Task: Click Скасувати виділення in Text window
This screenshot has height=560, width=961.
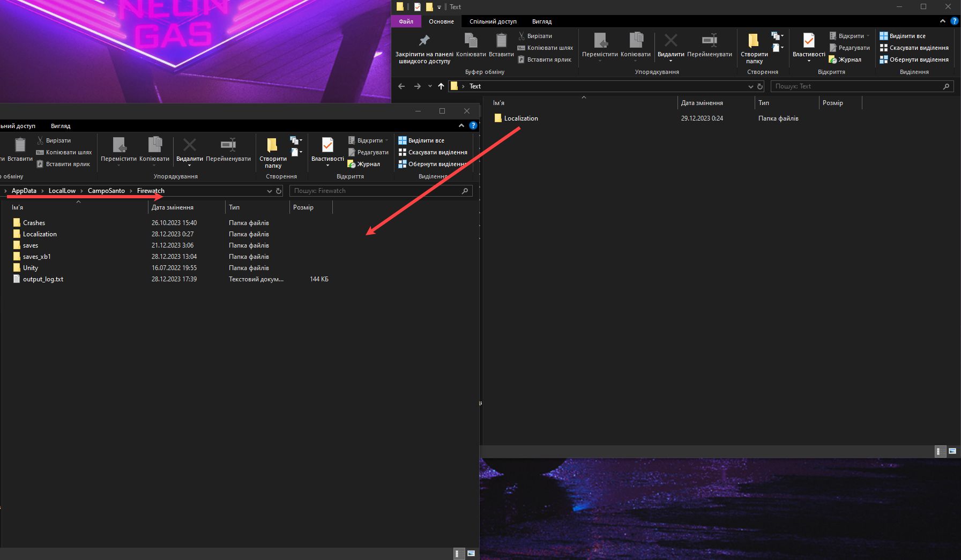Action: coord(914,48)
